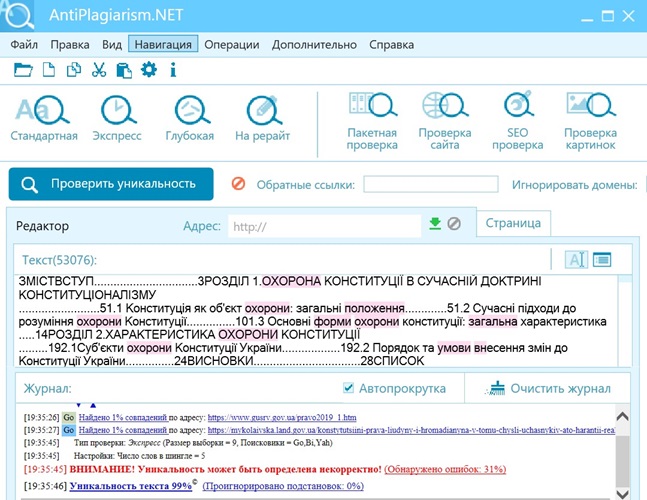Open the Дополнительно menu
This screenshot has width=647, height=500.
click(x=314, y=44)
